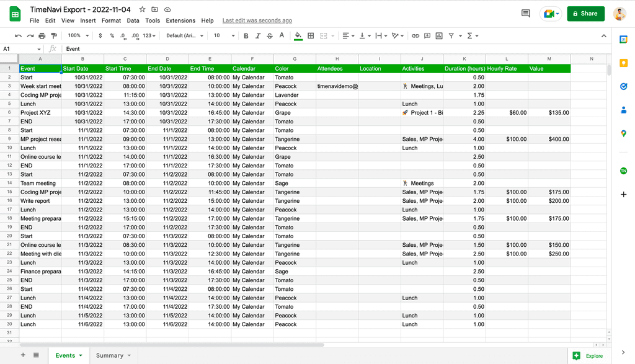Open the TimeNavi add-on icon
Image resolution: width=635 pixels, height=364 pixels.
(x=623, y=170)
